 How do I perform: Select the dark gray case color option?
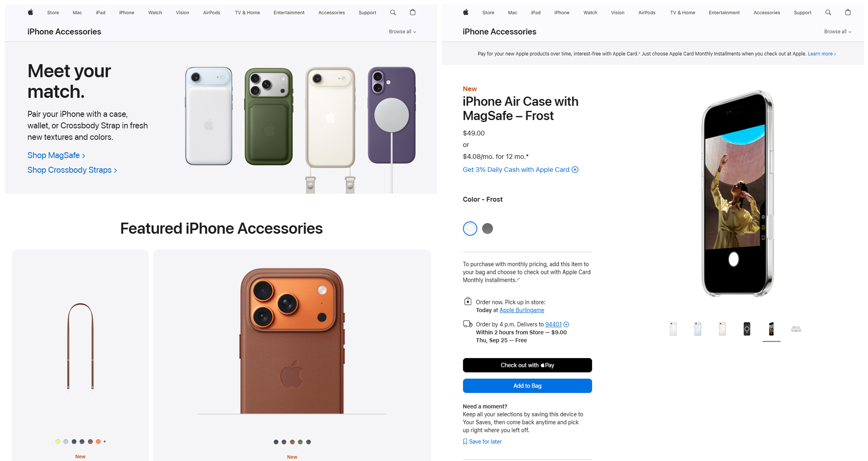487,228
